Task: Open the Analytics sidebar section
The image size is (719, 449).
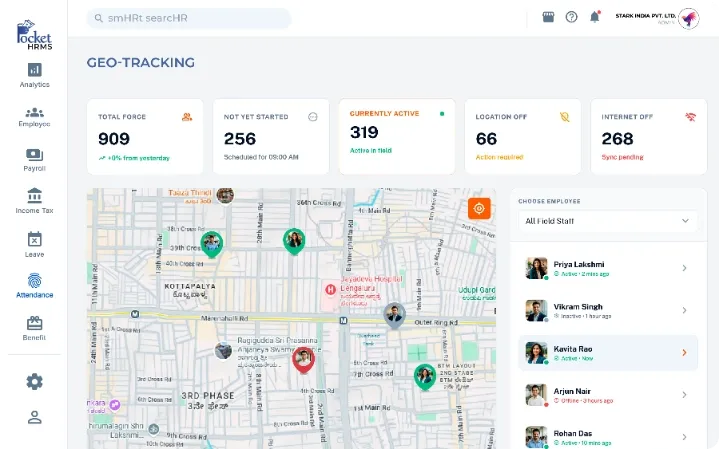Action: (x=34, y=75)
